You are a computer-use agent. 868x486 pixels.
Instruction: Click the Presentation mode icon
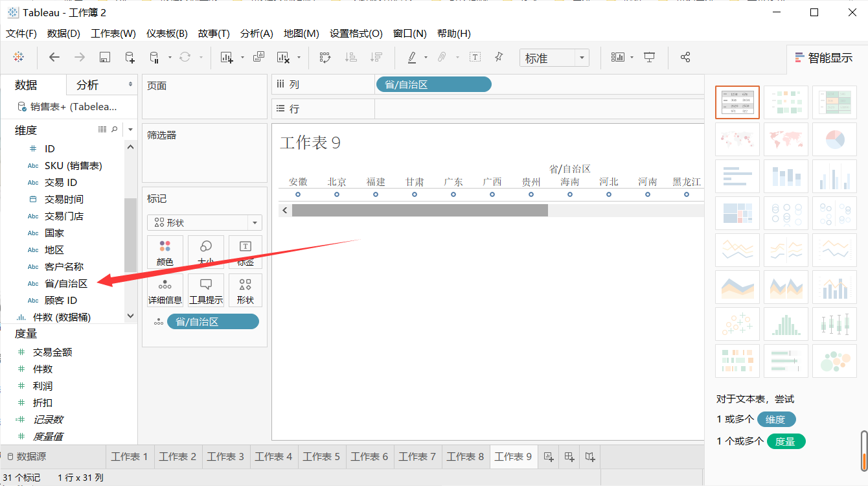coord(650,58)
